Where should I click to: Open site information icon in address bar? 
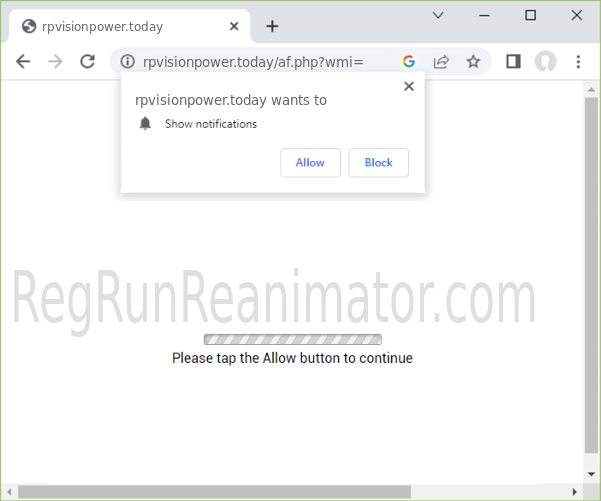pos(127,61)
